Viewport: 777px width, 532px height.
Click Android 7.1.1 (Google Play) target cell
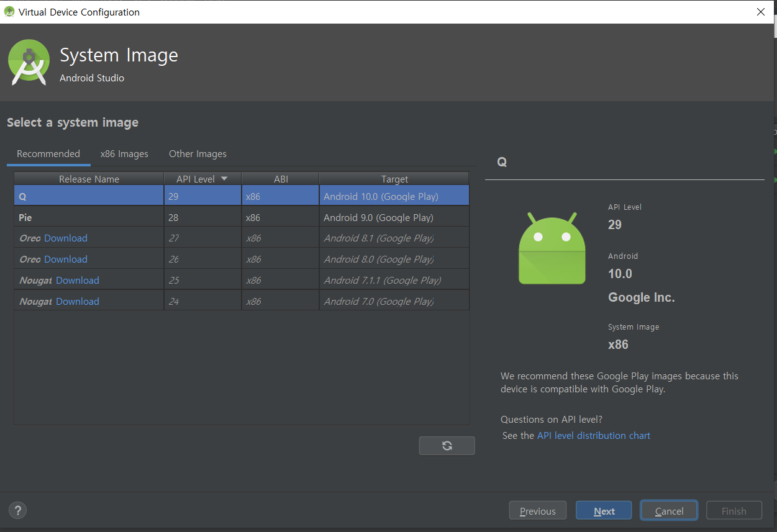pos(394,281)
